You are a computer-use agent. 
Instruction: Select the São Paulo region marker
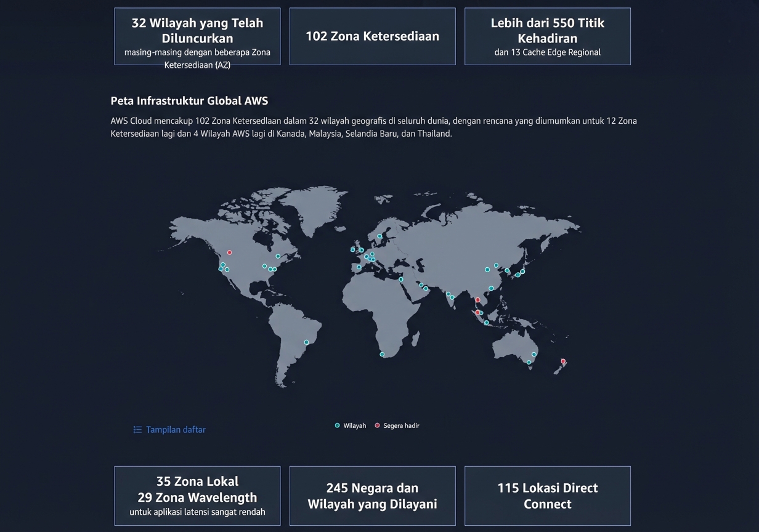click(x=306, y=342)
